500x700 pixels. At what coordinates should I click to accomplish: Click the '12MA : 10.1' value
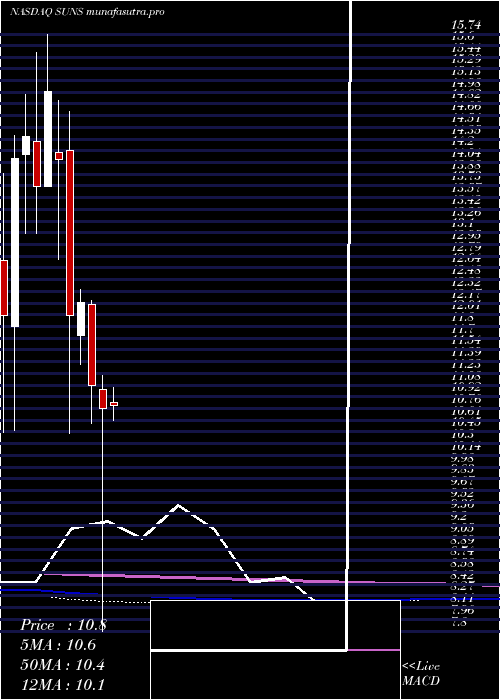[x=62, y=684]
